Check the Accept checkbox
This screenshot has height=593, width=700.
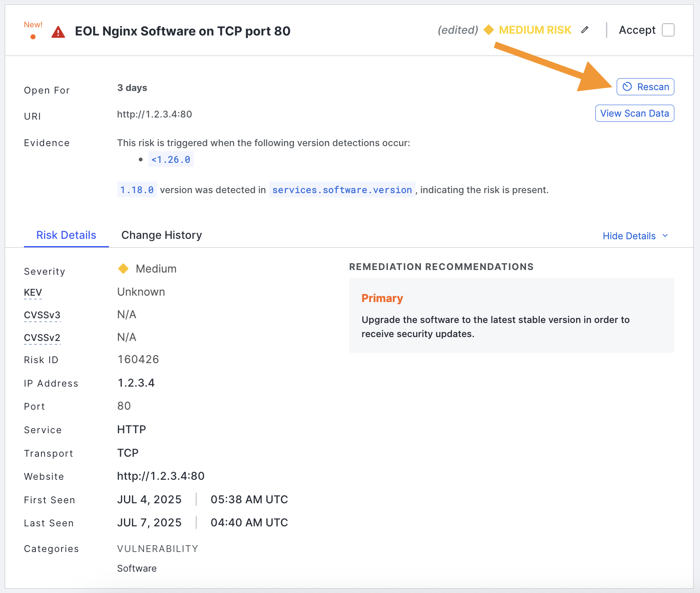[668, 30]
